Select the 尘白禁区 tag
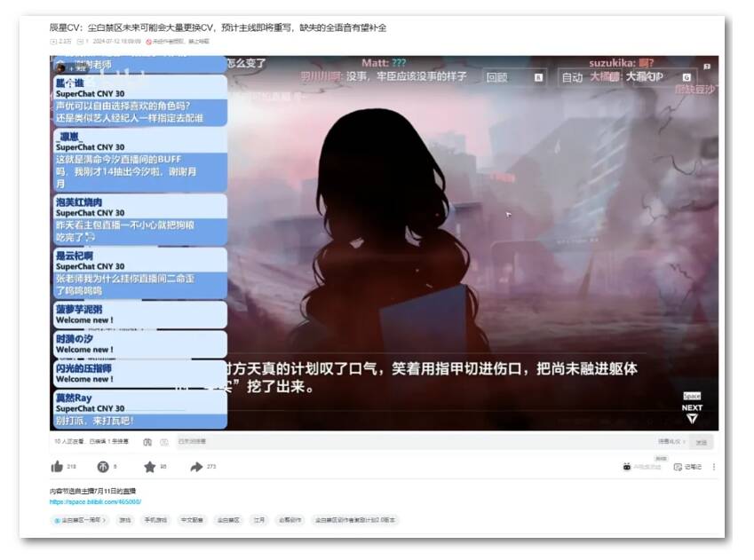 (x=228, y=520)
